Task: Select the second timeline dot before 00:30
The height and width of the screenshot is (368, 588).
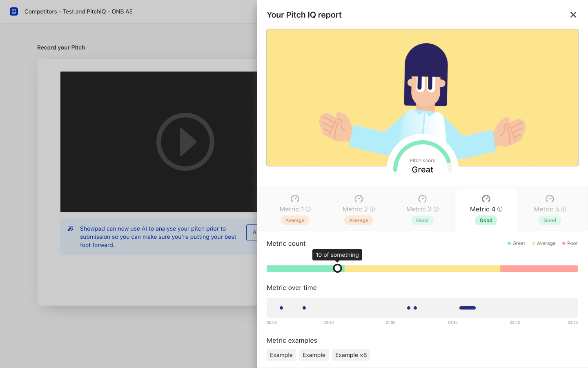Action: (304, 308)
